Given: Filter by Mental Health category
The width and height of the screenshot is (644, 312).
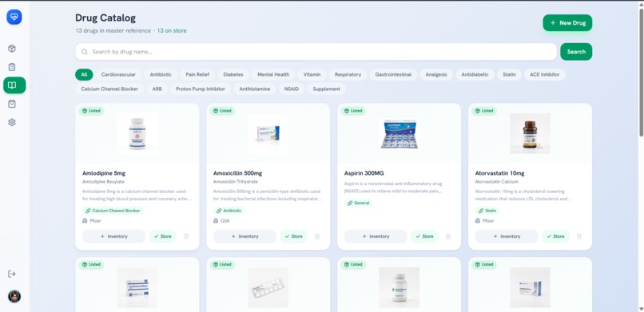Looking at the screenshot, I should pos(273,75).
